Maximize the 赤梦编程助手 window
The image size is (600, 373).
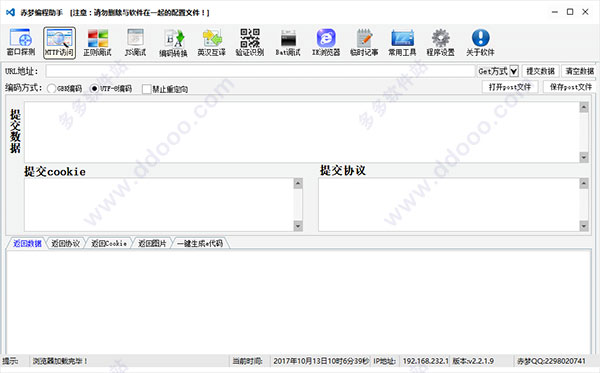tap(570, 12)
